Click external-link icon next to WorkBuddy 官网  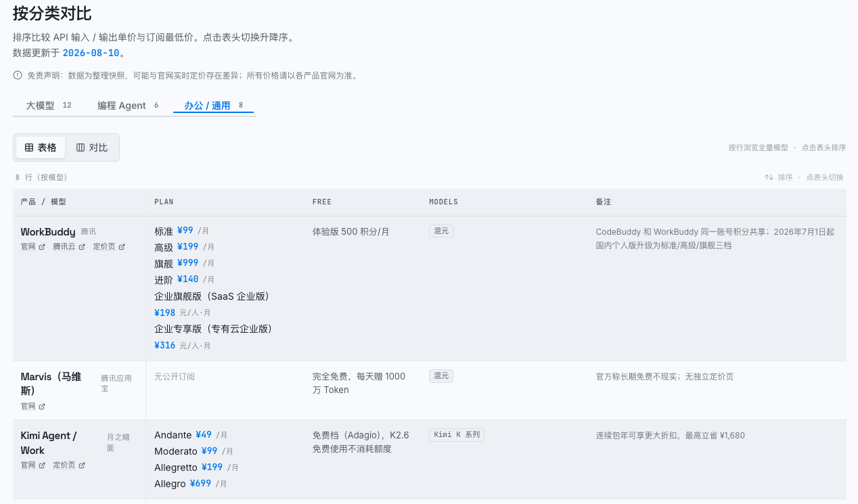click(42, 247)
